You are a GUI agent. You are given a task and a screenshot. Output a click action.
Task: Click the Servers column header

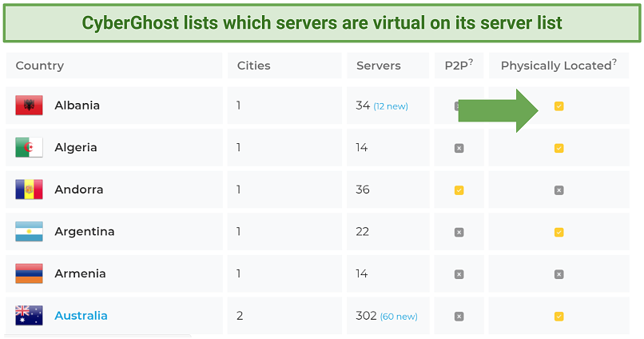(379, 66)
